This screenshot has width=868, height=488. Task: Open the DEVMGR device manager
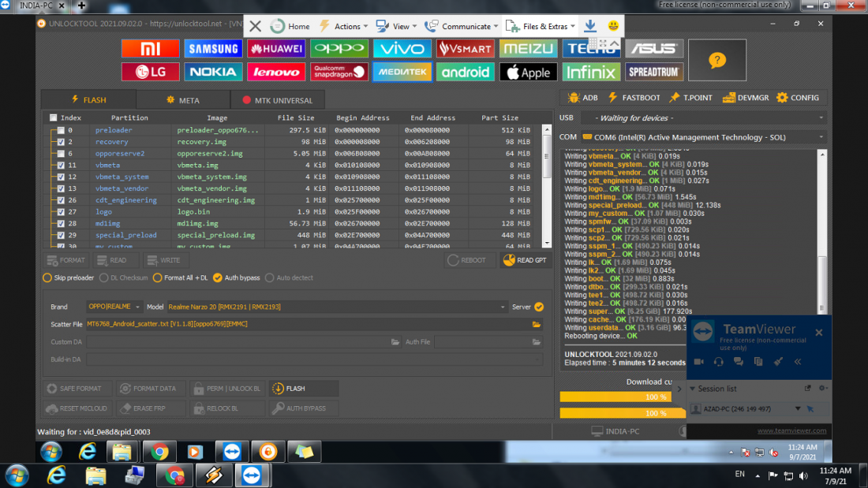click(745, 98)
